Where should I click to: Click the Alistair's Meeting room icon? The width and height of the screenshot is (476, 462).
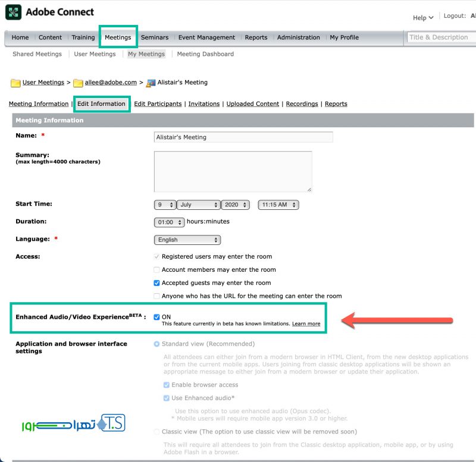[x=151, y=83]
